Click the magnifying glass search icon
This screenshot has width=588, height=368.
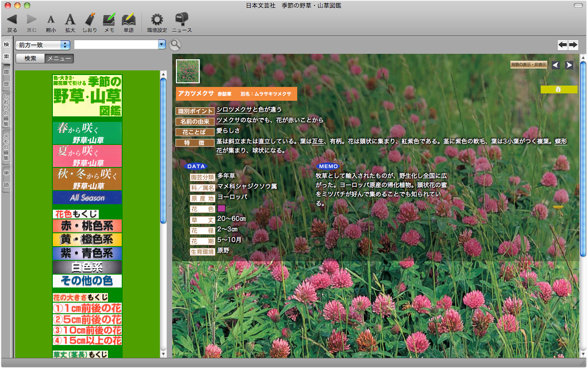[x=175, y=45]
